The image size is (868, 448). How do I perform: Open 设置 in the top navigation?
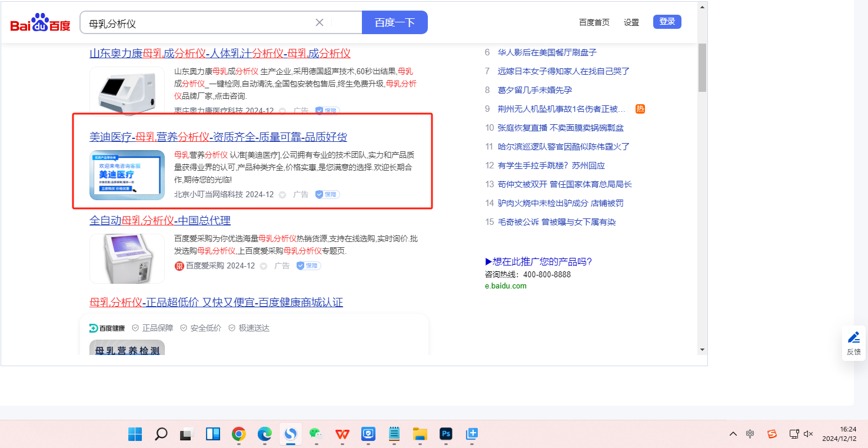631,22
